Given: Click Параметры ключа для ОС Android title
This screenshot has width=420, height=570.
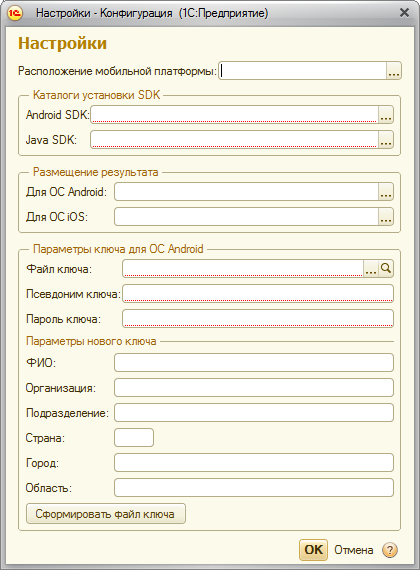Looking at the screenshot, I should pos(118,249).
